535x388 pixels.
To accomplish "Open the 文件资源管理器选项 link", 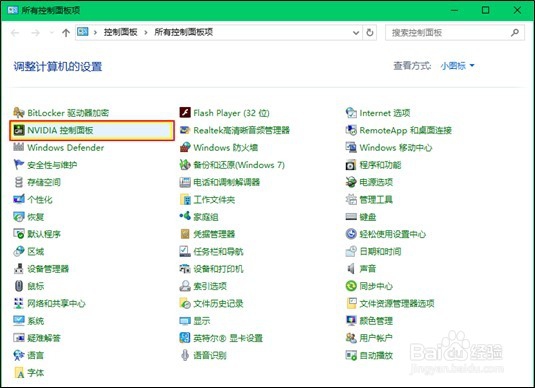I will (x=397, y=303).
